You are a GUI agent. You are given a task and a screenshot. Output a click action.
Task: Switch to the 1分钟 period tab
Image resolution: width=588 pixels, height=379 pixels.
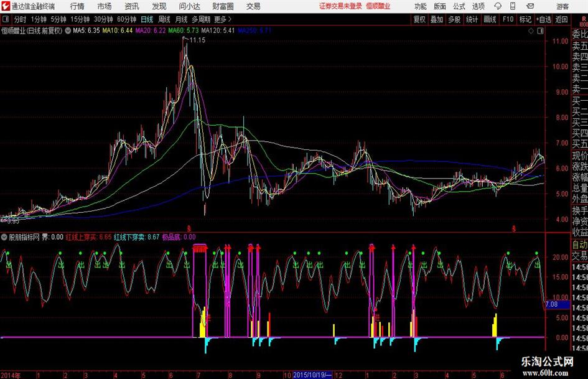tap(39, 19)
